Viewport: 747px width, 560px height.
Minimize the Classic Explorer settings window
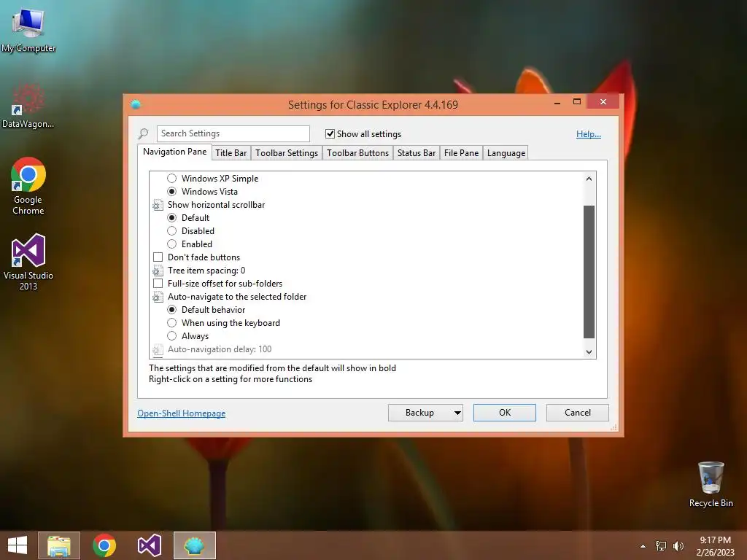pos(557,102)
